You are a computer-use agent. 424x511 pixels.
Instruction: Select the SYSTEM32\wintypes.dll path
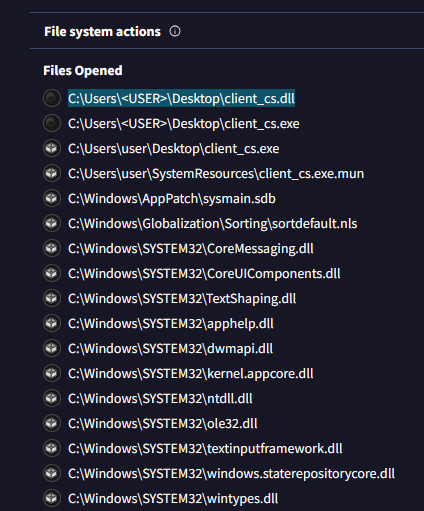[173, 499]
